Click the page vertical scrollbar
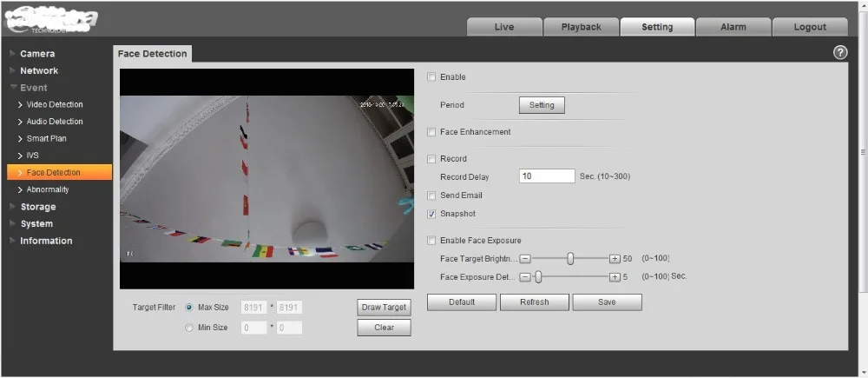868x378 pixels. coord(863,152)
